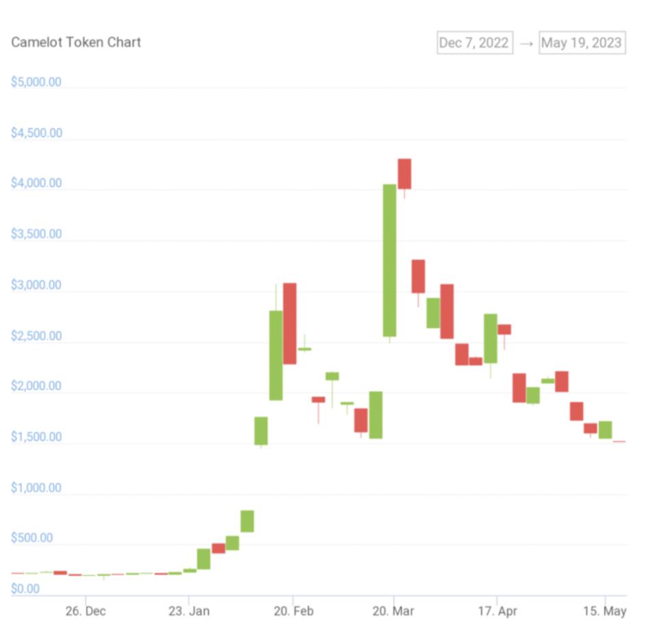Select the green candle between $500 and $1,000
Viewport: 666px width, 644px height.
pos(247,521)
